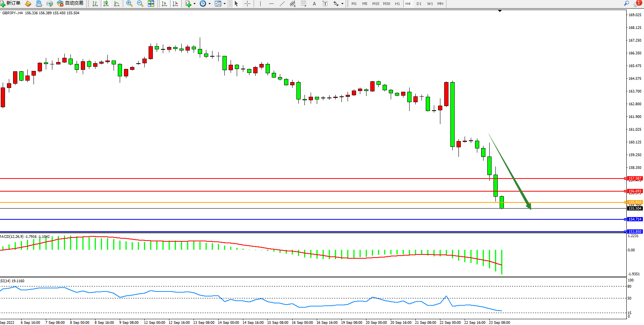Switch to the D1 timeframe
The height and width of the screenshot is (325, 644).
pos(419,3)
